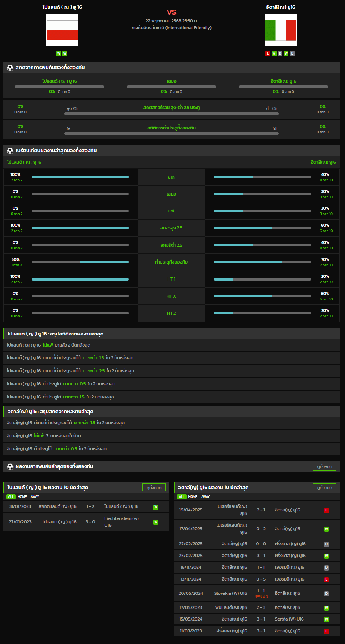Click the over/under 2.5 goals stat bar

[172, 114]
